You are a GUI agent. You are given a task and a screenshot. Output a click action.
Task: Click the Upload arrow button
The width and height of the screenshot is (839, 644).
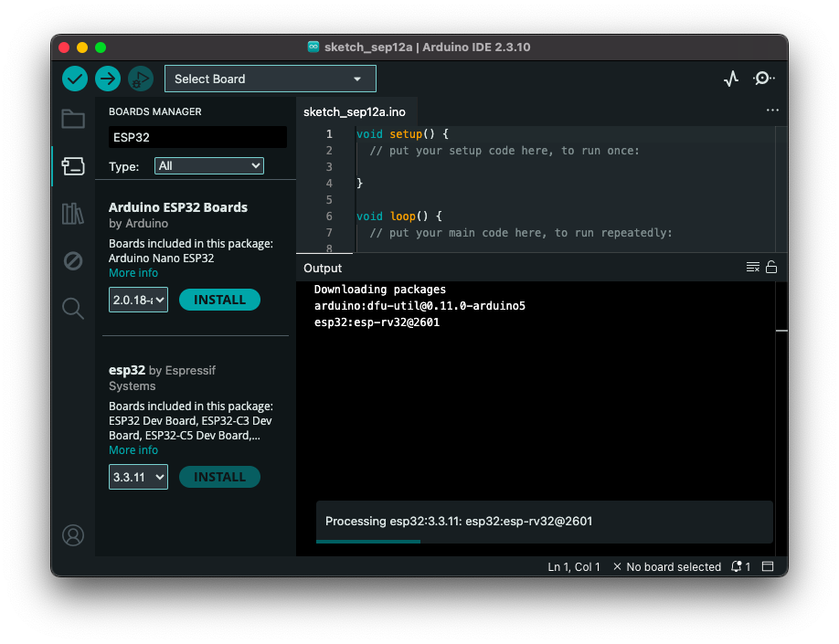point(108,79)
